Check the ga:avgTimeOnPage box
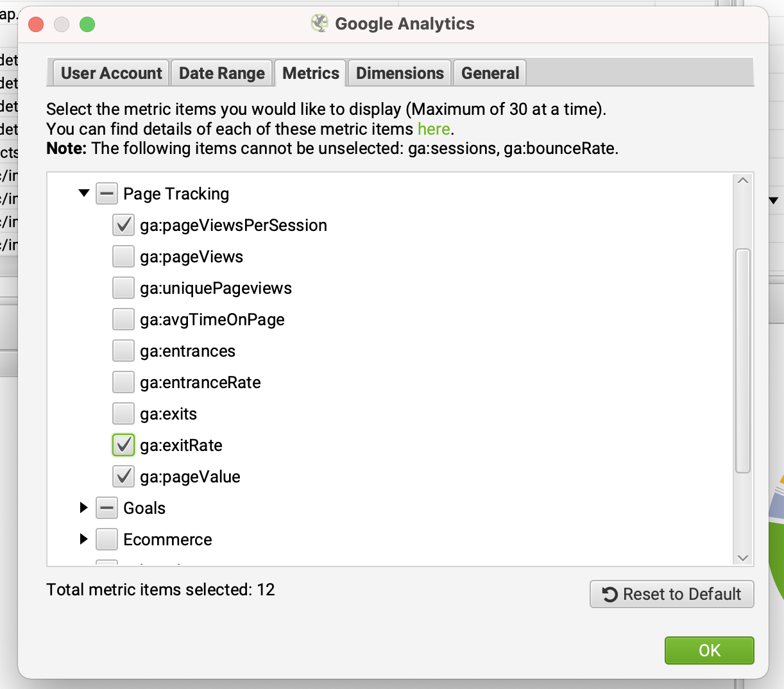Screen dimensions: 784x689 [123, 319]
